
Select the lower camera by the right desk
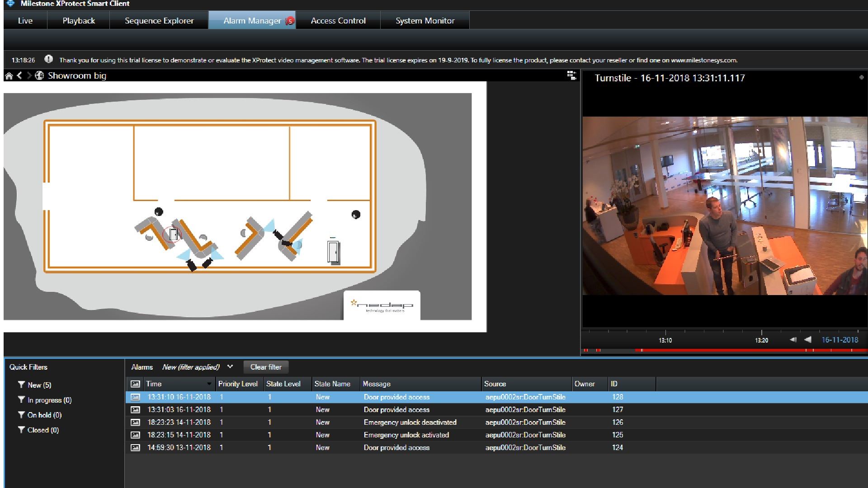(x=287, y=244)
